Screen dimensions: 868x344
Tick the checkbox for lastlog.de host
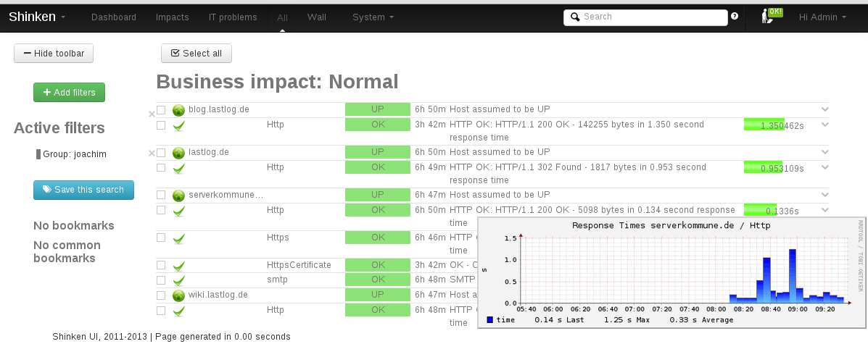(161, 153)
